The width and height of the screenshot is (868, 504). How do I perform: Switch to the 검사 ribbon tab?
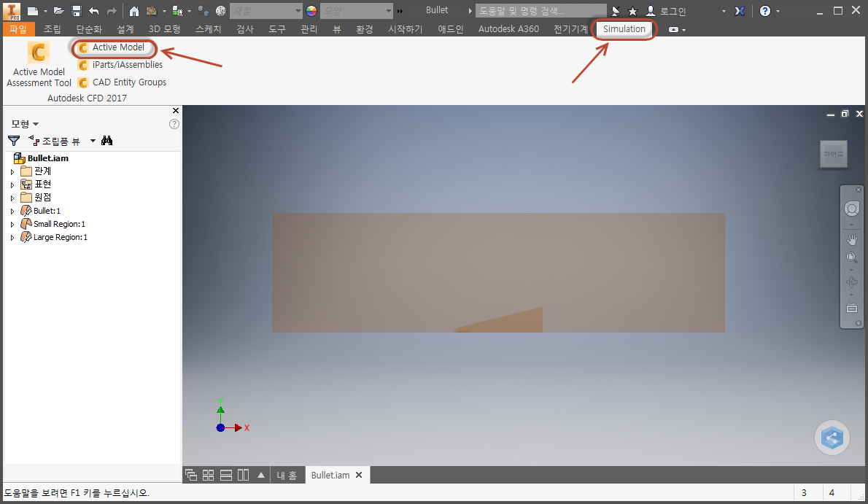click(245, 28)
